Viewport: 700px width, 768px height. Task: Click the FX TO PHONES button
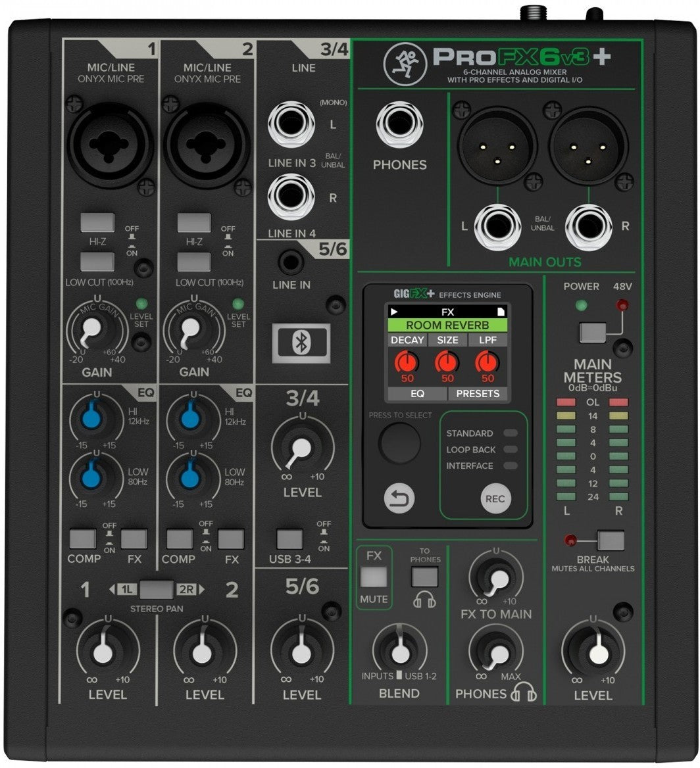424,577
